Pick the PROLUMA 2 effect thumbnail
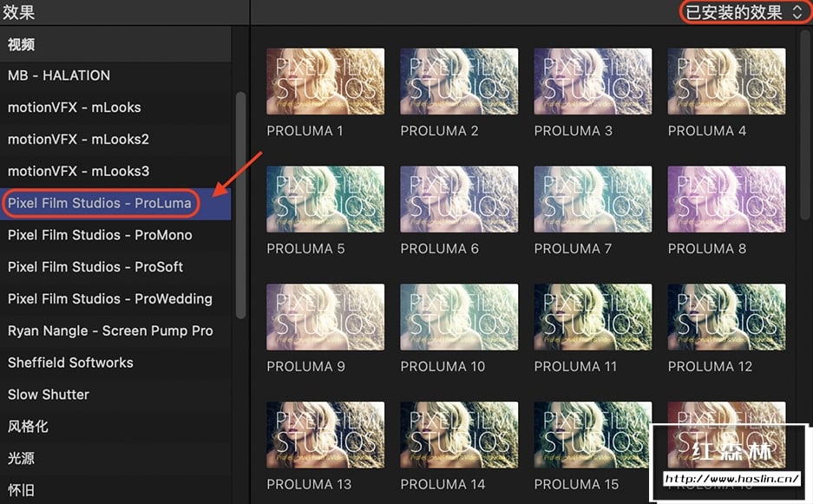This screenshot has width=813, height=504. tap(459, 82)
